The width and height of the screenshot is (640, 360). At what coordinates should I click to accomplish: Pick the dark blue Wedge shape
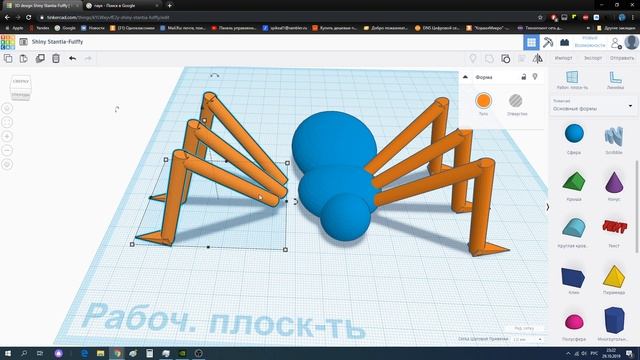click(x=573, y=277)
